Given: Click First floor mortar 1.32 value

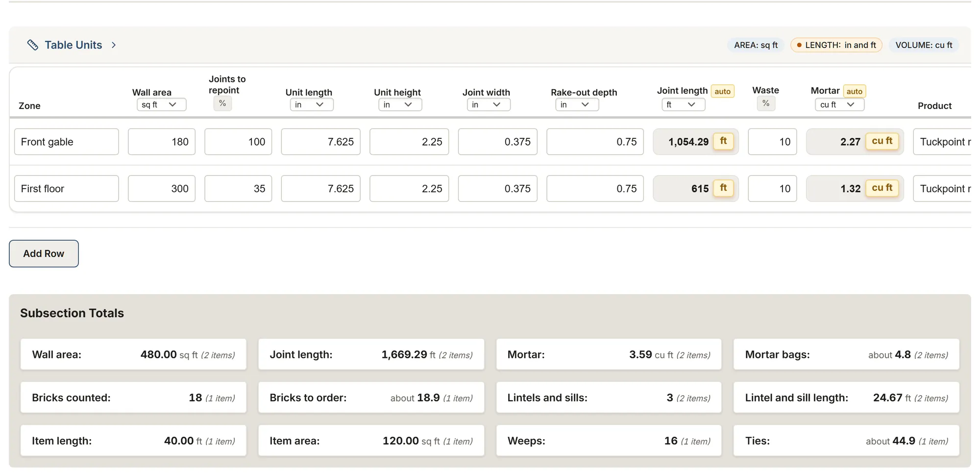Looking at the screenshot, I should [850, 189].
